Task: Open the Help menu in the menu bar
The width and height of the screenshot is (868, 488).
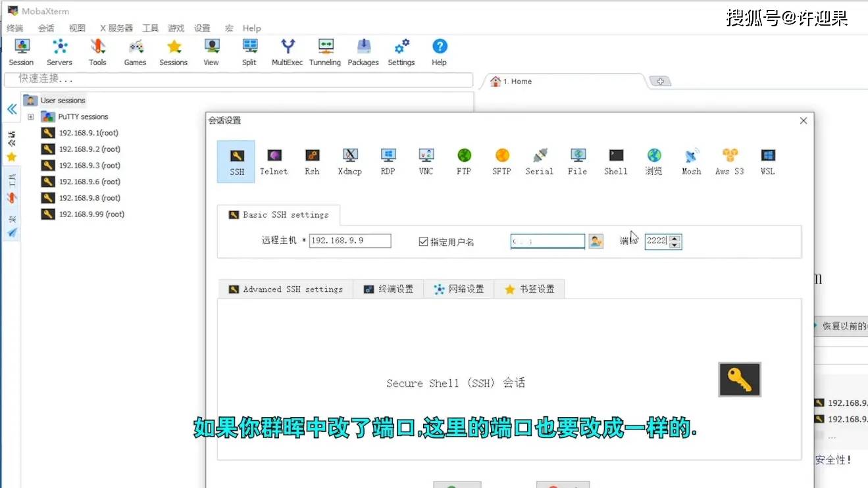Action: point(252,28)
